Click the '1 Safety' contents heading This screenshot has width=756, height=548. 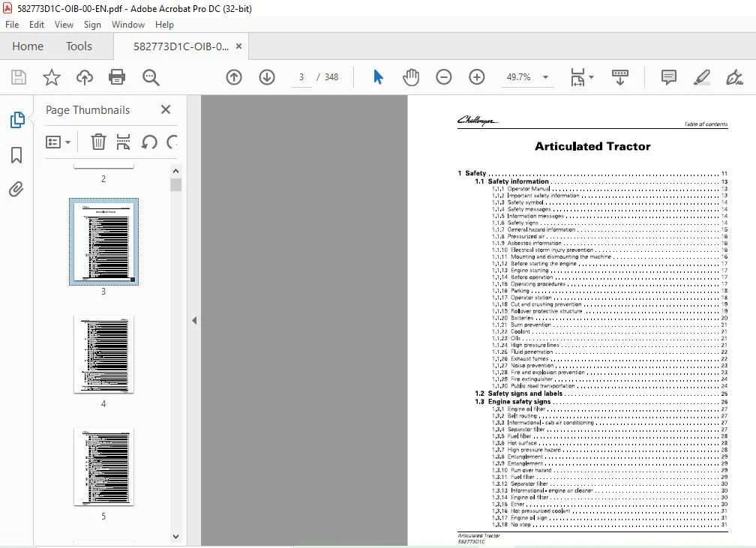[x=472, y=173]
